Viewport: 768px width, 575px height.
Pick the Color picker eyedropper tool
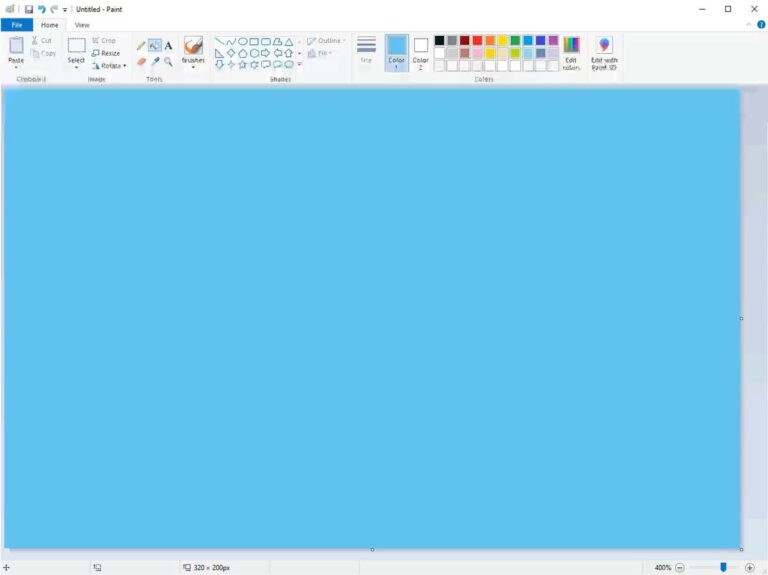click(x=155, y=61)
